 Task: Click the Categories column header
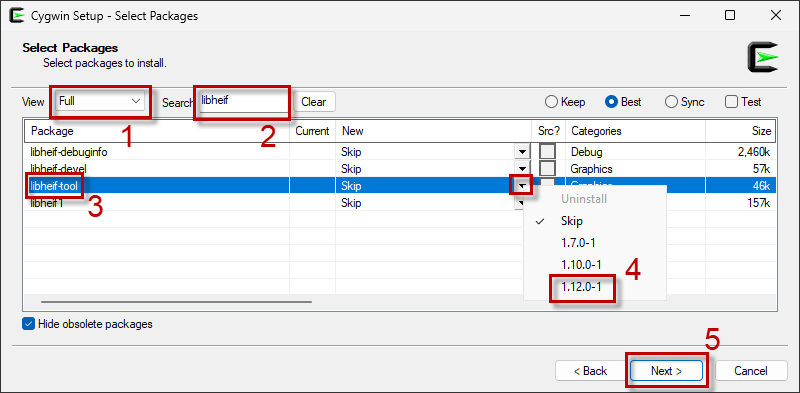(x=635, y=131)
